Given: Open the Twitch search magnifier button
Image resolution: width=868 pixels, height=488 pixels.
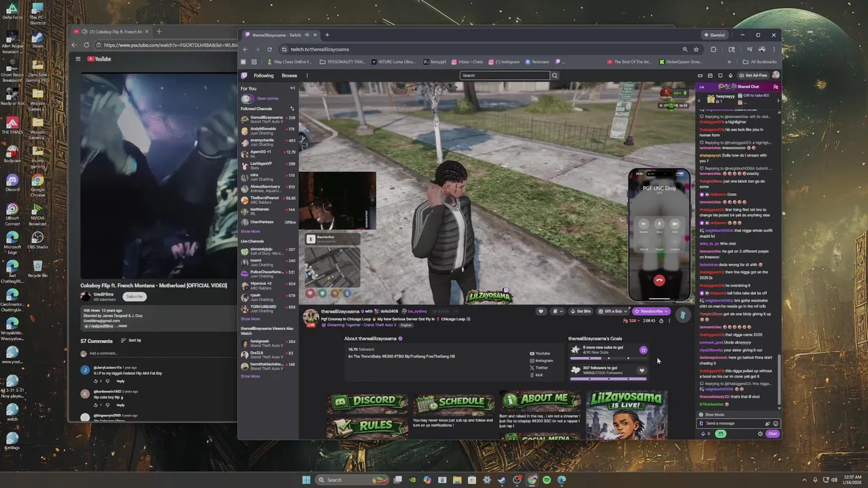Looking at the screenshot, I should [x=555, y=75].
